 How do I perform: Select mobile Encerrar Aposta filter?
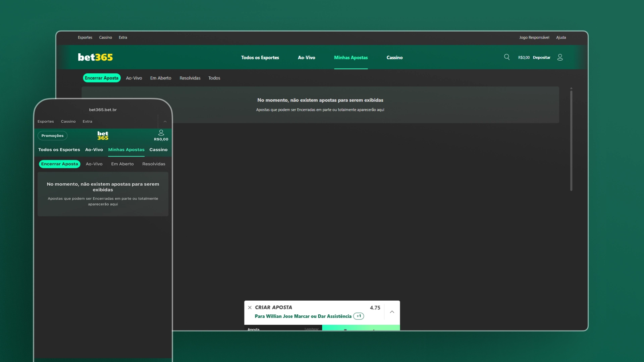pos(60,164)
